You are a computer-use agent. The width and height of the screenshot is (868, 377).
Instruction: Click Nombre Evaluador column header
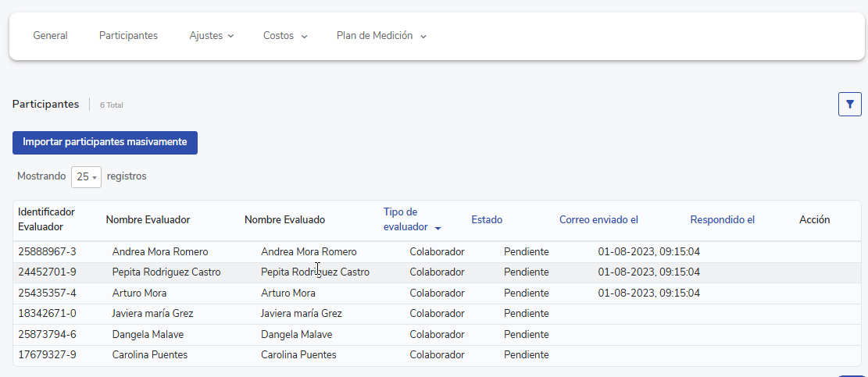pos(148,220)
